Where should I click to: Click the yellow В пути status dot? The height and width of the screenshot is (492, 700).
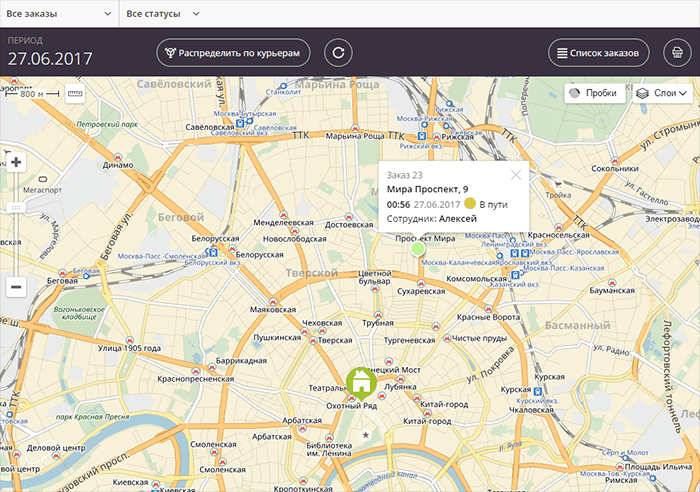pos(470,204)
